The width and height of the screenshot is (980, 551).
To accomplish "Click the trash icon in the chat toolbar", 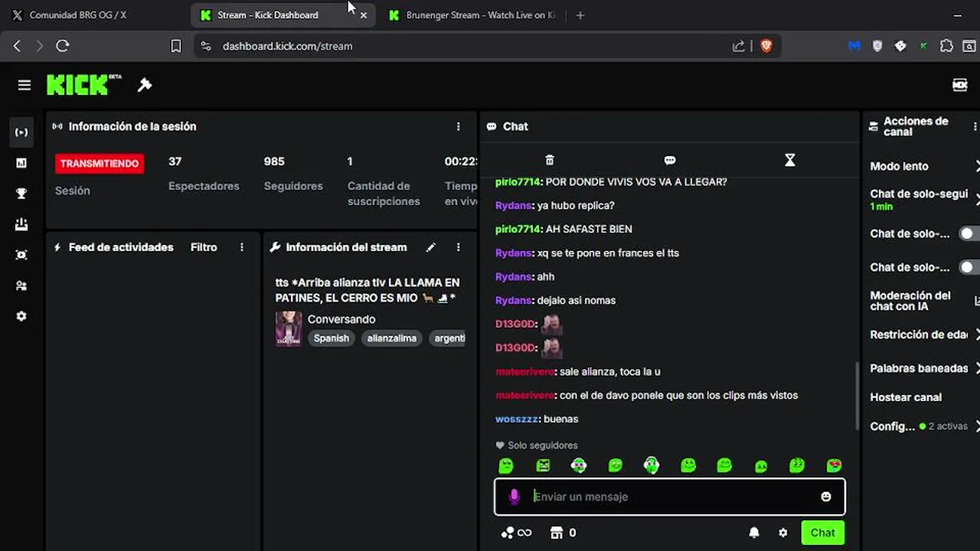I will point(550,160).
